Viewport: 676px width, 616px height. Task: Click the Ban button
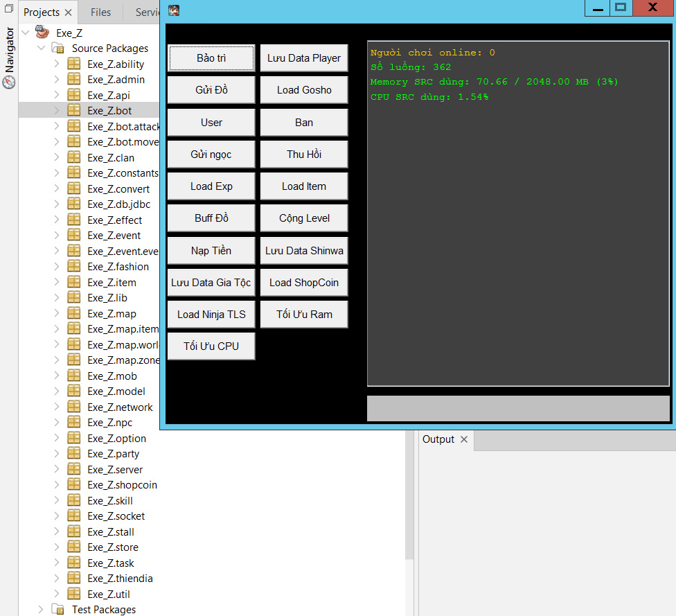tap(303, 122)
